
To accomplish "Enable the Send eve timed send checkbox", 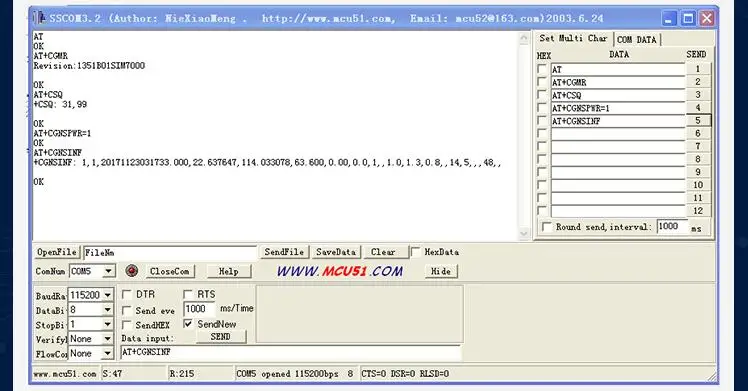I will click(x=126, y=310).
